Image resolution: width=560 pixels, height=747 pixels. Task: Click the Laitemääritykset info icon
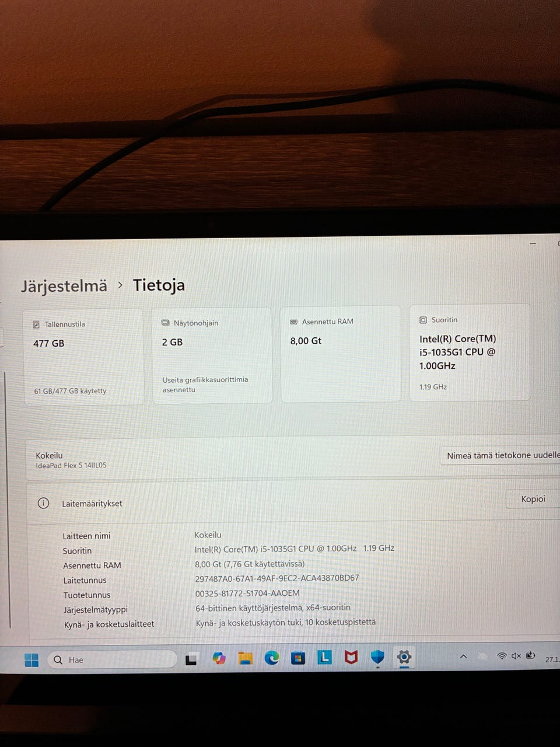[43, 503]
